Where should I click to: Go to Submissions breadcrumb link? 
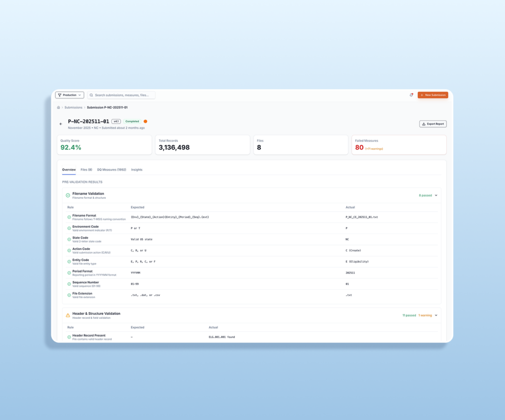[73, 107]
